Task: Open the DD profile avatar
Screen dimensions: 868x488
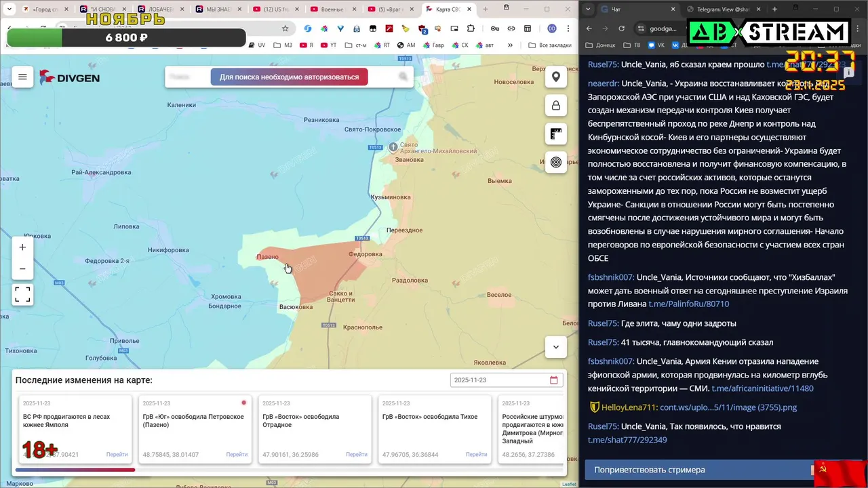Action: (x=552, y=28)
